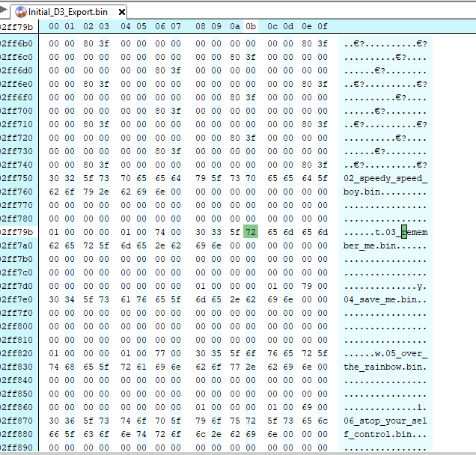Click the highlighted column header 0b
476x455 pixels.
tap(251, 26)
